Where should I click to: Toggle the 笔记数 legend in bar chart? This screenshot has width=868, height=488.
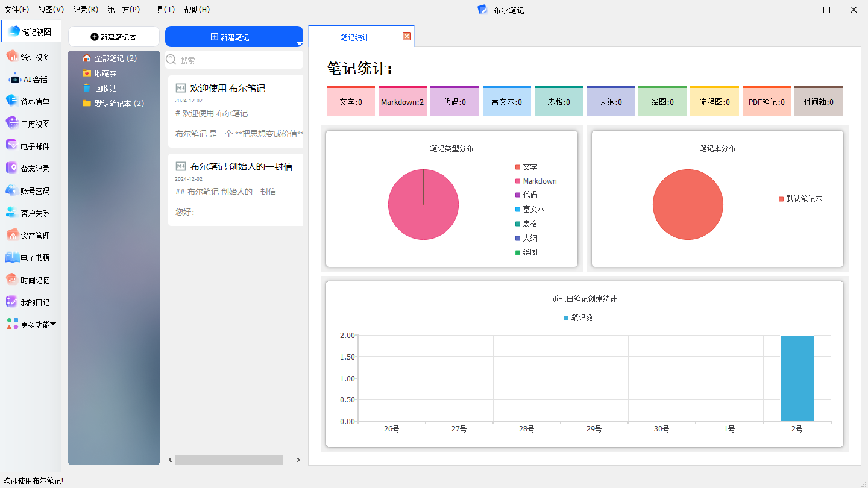point(578,318)
